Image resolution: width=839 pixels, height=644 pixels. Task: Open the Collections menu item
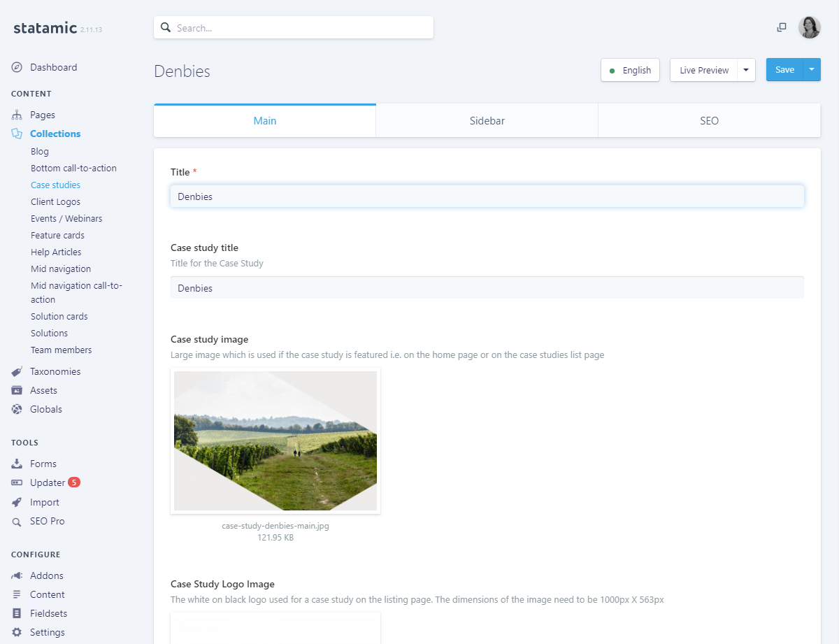pyautogui.click(x=55, y=134)
